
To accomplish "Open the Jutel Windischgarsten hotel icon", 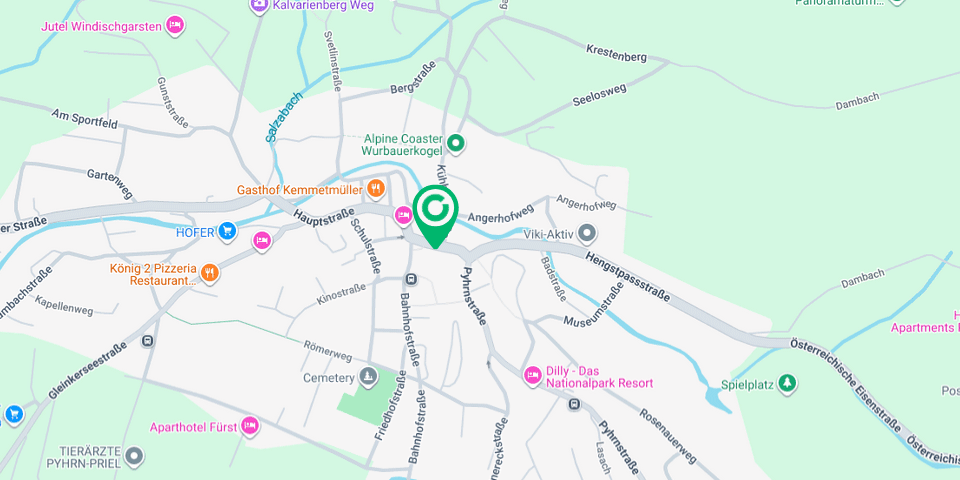I will tap(175, 26).
